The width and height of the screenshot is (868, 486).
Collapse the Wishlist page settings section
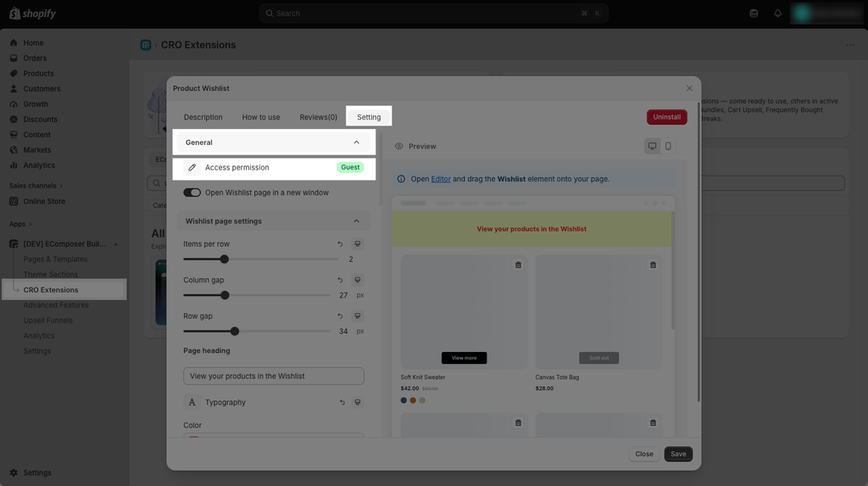pyautogui.click(x=357, y=221)
